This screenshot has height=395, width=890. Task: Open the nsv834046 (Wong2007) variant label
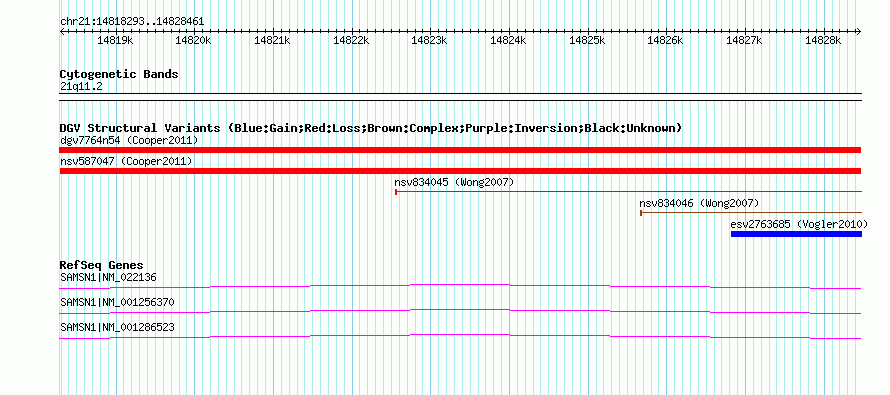[x=699, y=203]
